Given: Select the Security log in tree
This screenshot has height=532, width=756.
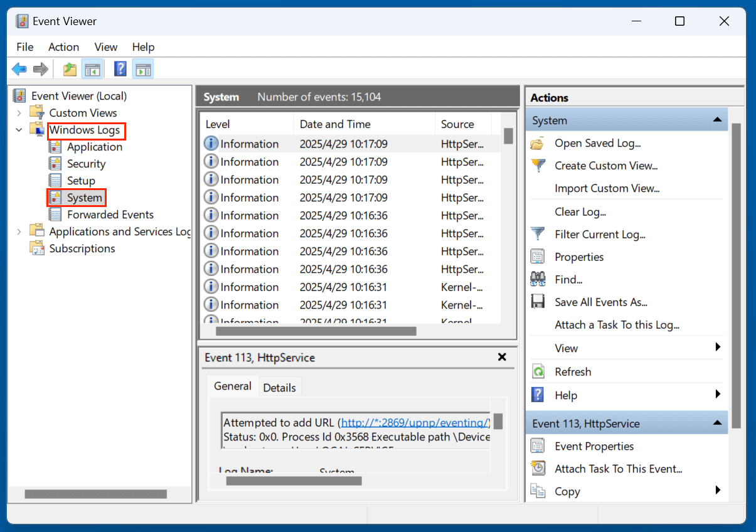Looking at the screenshot, I should tap(86, 164).
